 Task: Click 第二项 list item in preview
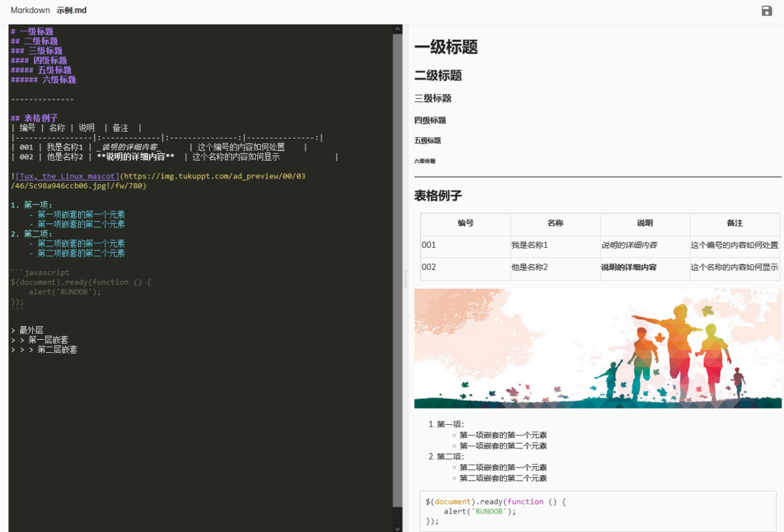point(450,456)
